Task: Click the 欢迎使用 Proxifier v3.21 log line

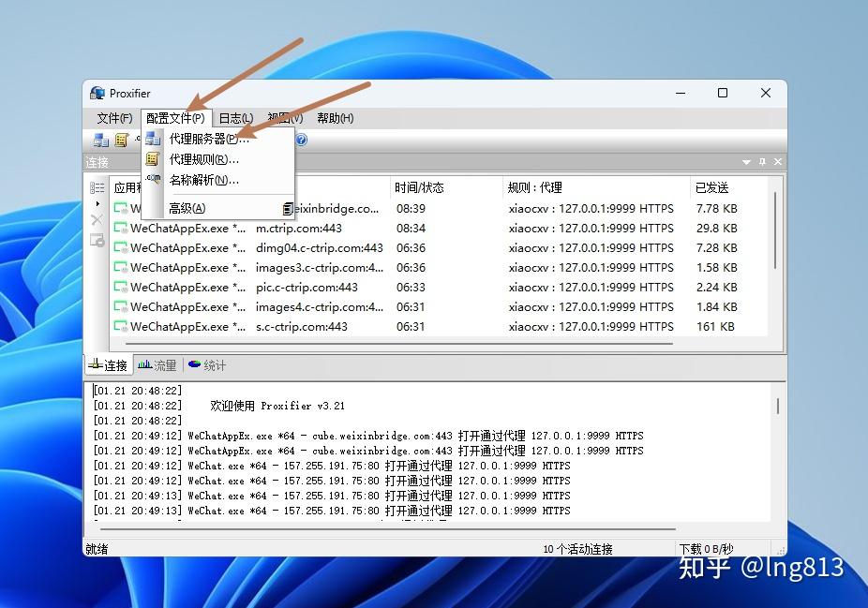Action: 218,406
